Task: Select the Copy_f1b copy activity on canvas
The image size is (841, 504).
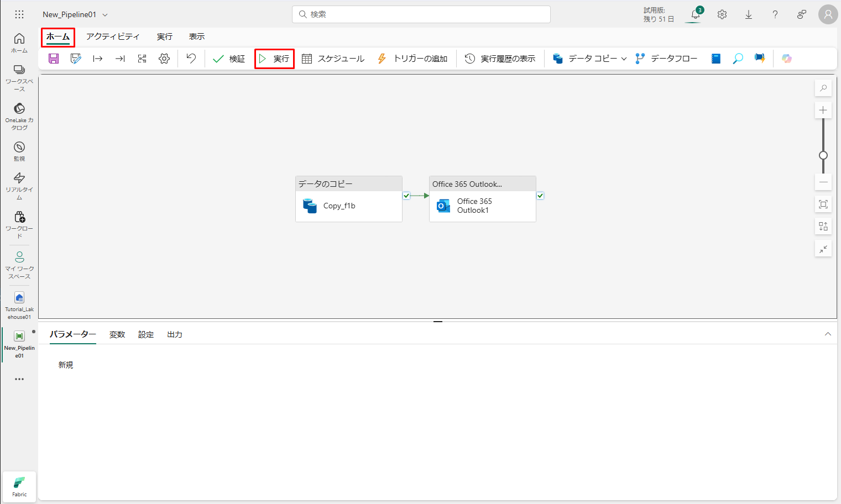Action: click(x=349, y=199)
